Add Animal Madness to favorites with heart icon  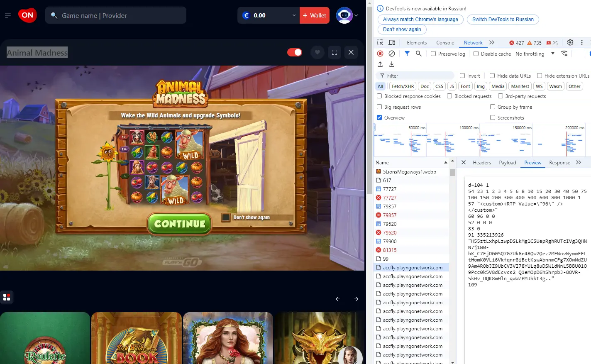pyautogui.click(x=317, y=52)
